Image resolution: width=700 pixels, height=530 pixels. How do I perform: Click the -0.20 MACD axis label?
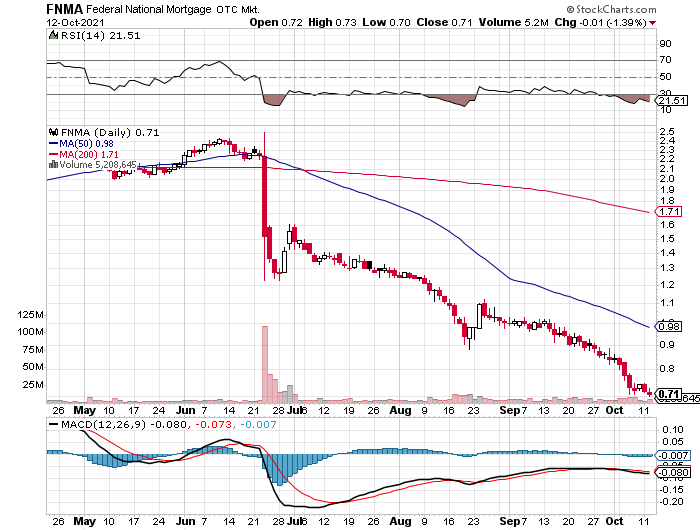(671, 502)
